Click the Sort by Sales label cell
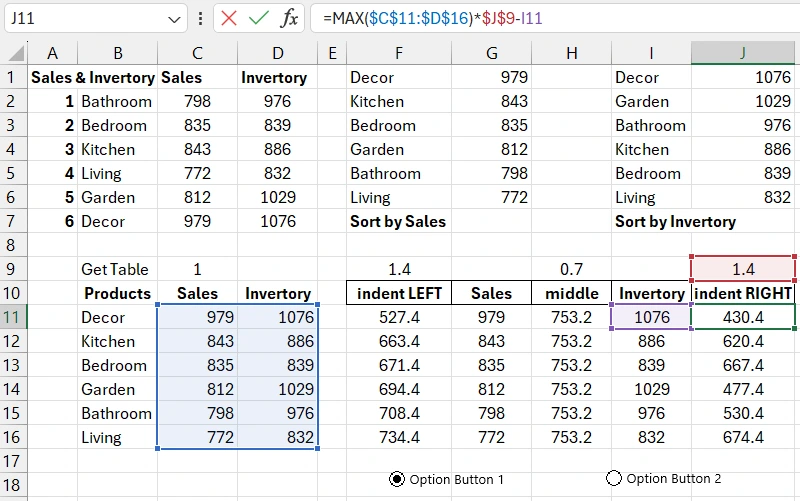Viewport: 800px width, 501px height. click(399, 221)
